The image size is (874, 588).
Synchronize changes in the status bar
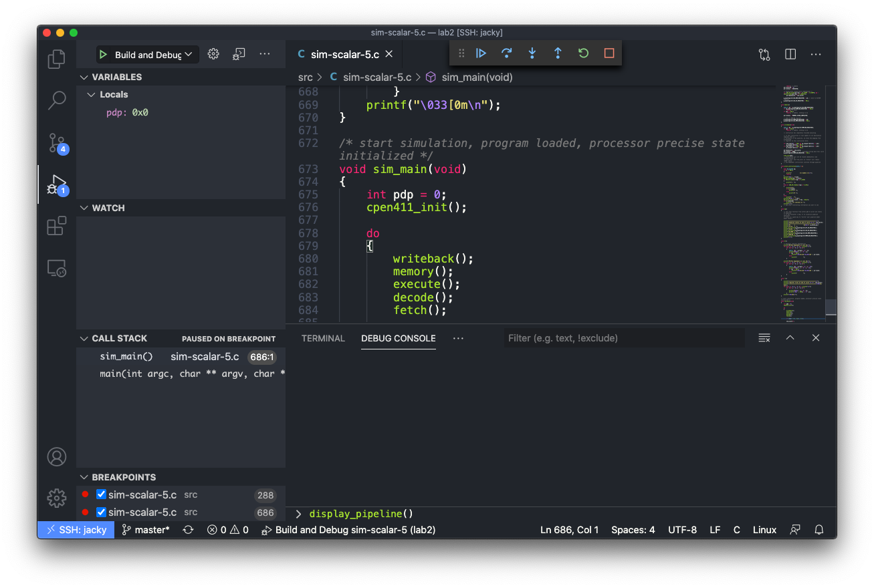[189, 530]
